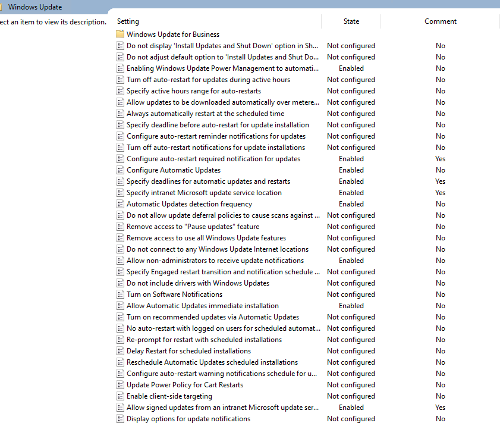Select 'Specify Engaged restart transition and notification schedule' text
Screen dimensions: 500x448
tap(223, 272)
